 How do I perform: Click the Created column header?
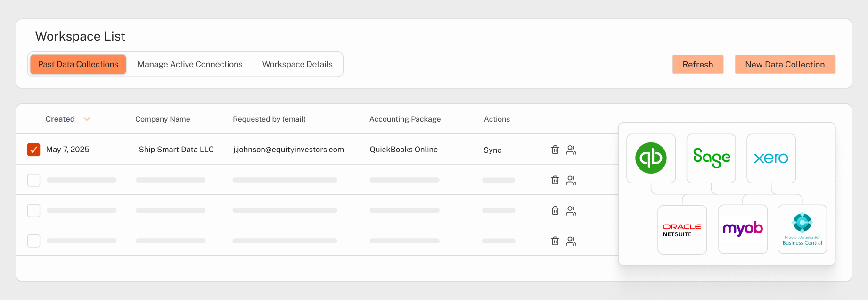60,119
